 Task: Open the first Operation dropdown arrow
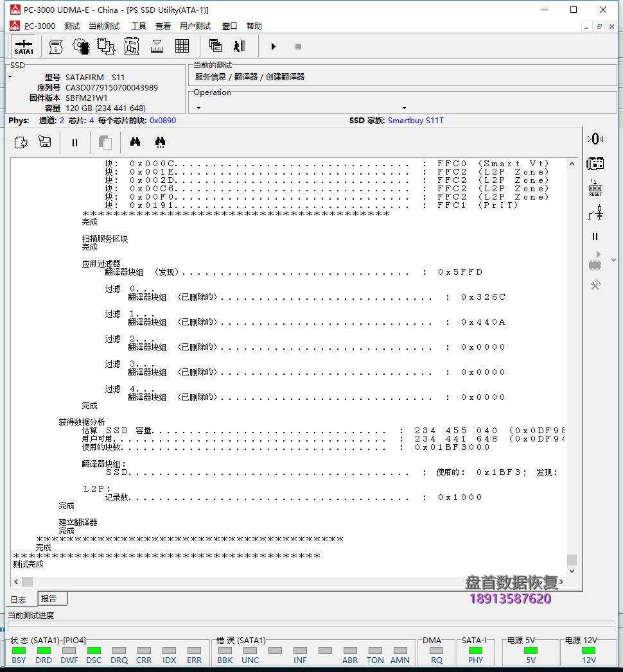198,108
